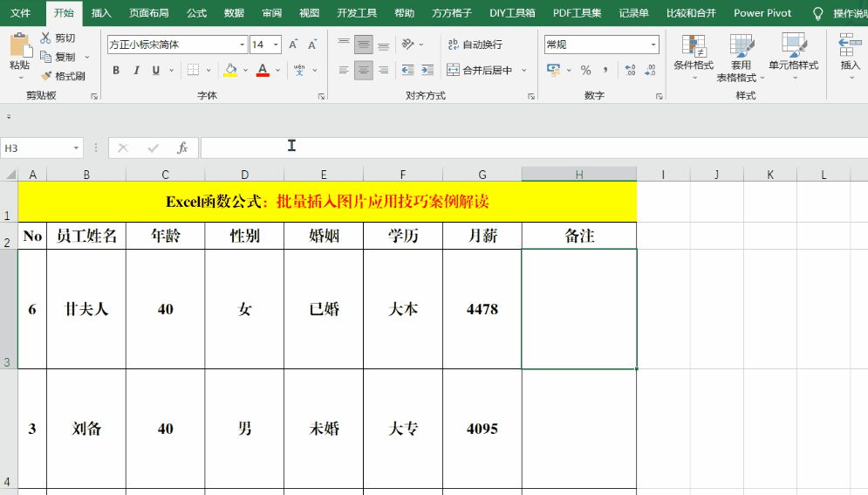
Task: Open the 文件 (File) tab
Action: click(x=20, y=13)
